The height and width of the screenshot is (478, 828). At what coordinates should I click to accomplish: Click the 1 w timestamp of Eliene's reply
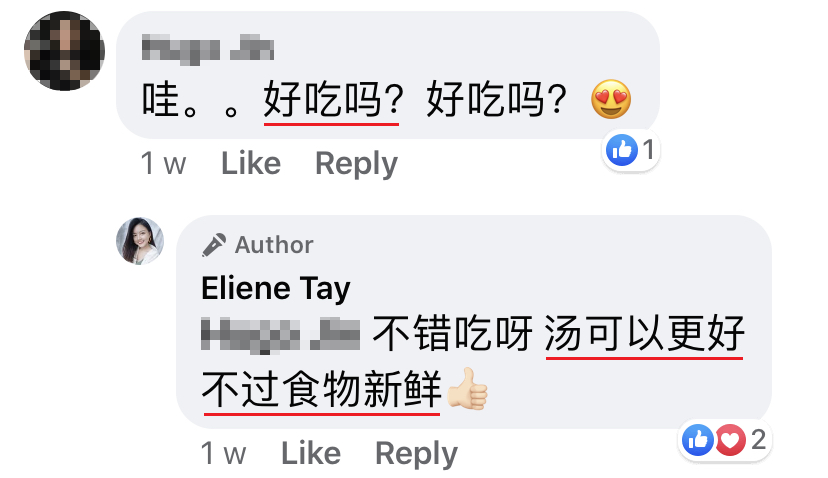click(223, 453)
